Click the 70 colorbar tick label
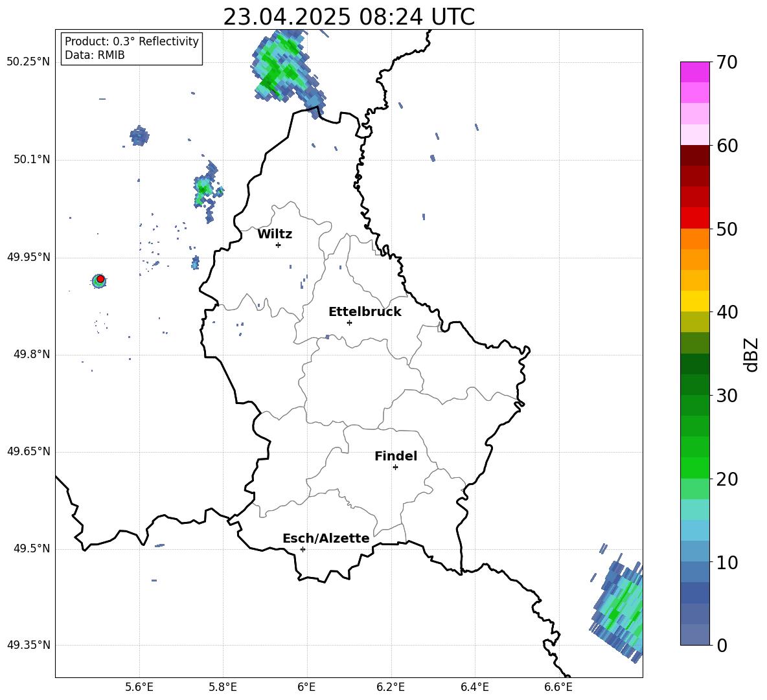The image size is (767, 700). [727, 62]
